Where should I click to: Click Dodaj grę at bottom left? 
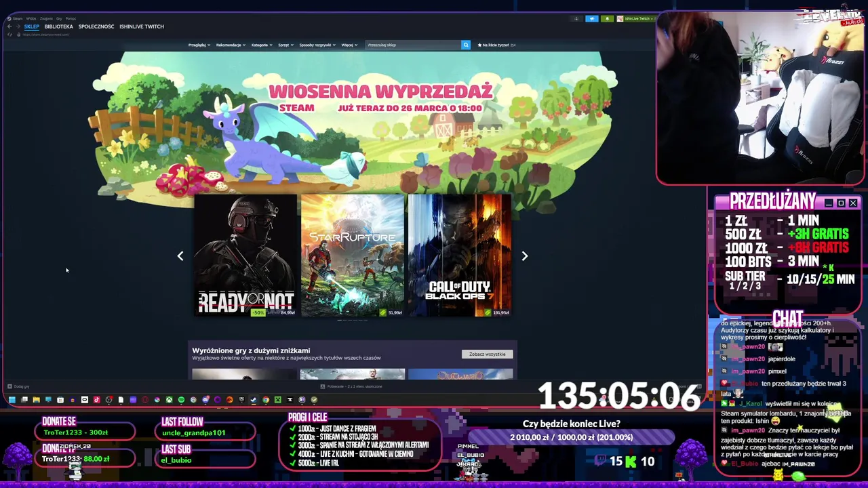[18, 386]
